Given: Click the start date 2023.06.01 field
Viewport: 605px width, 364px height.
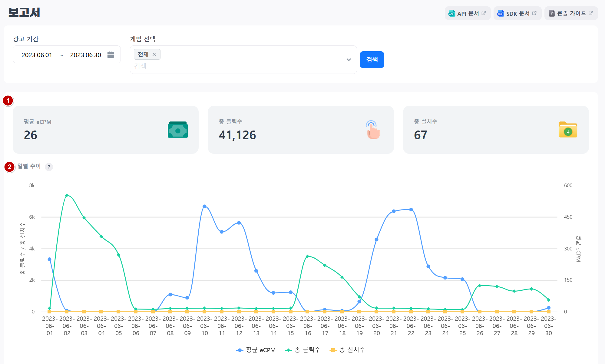Looking at the screenshot, I should [37, 55].
